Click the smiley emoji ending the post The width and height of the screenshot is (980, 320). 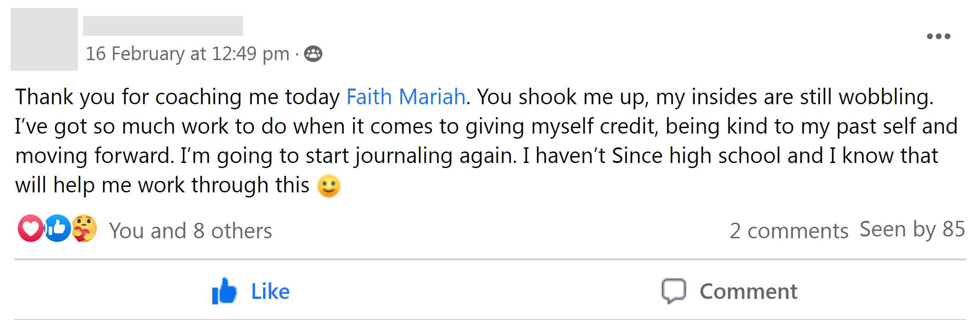coord(329,186)
